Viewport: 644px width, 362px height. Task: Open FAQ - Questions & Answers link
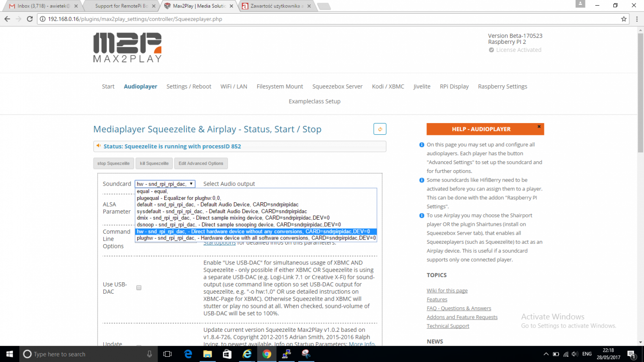459,308
